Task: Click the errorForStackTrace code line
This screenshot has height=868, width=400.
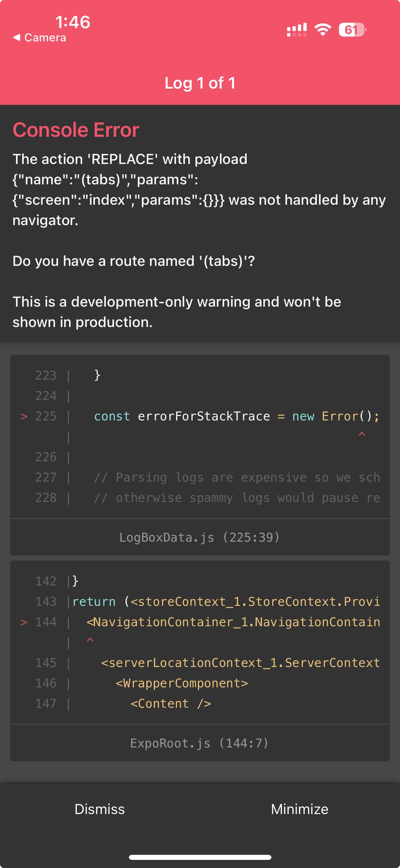Action: point(236,416)
